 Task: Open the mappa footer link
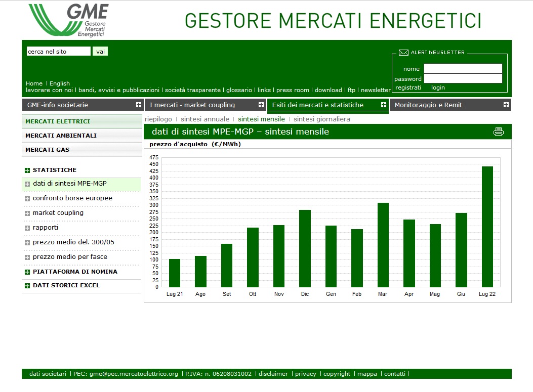click(x=367, y=374)
